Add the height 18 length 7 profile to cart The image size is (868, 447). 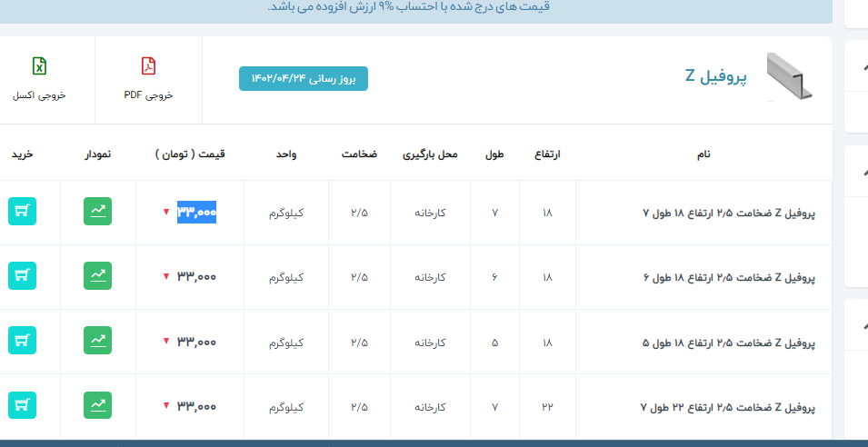[x=22, y=212]
